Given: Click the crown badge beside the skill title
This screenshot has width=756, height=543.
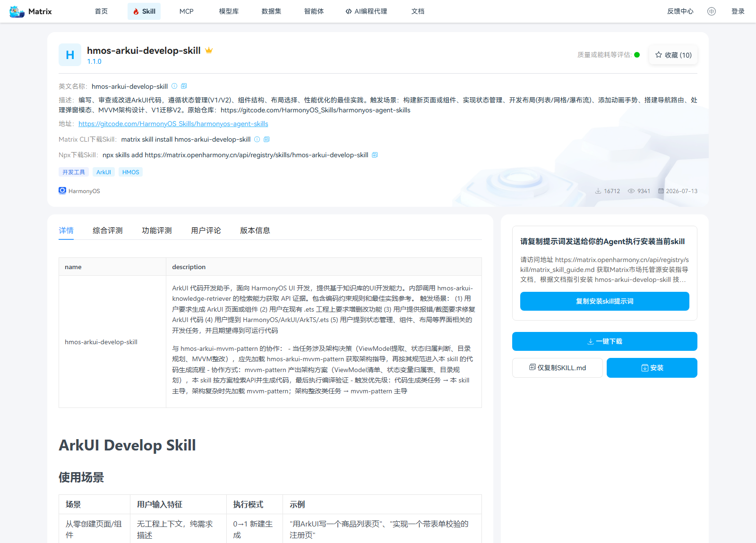Looking at the screenshot, I should point(209,51).
